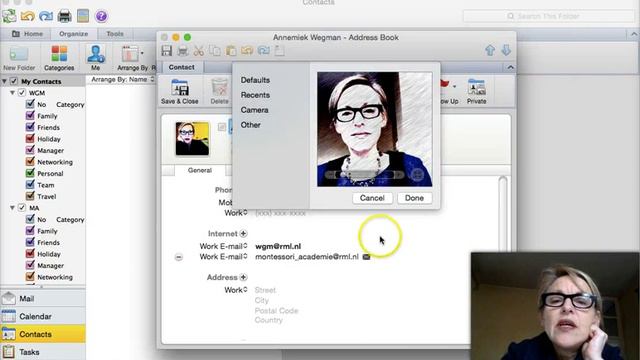Choose Camera in the photo picker
Image resolution: width=640 pixels, height=360 pixels.
pyautogui.click(x=254, y=110)
